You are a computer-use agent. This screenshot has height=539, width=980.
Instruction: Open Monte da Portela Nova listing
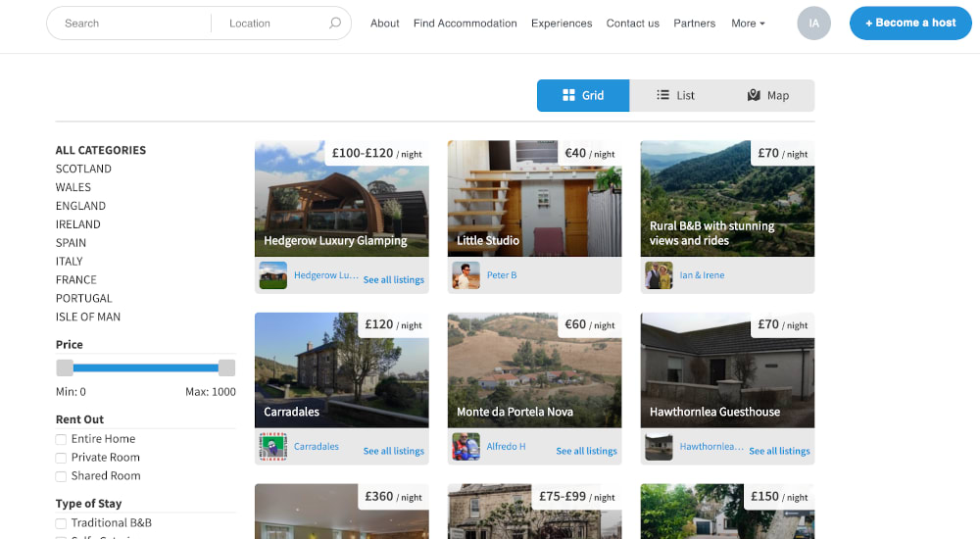[x=534, y=370]
